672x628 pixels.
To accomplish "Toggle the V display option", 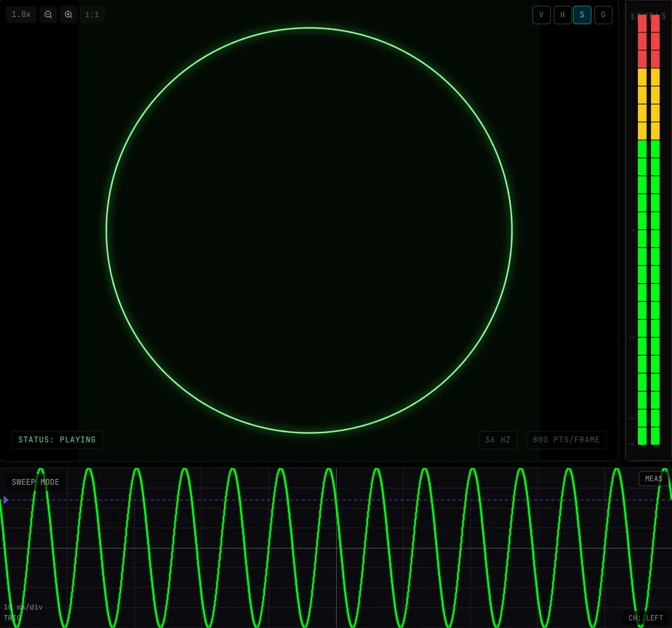I will click(541, 15).
